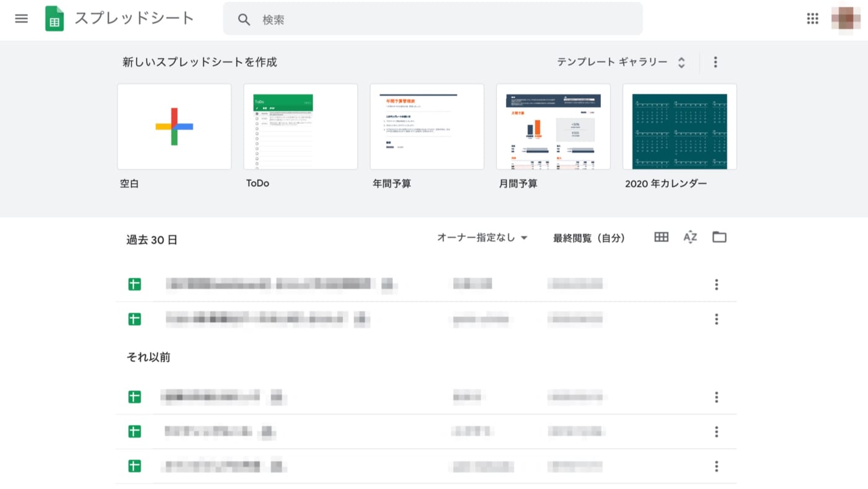Open more options for third それ以前 file
This screenshot has width=868, height=489.
coord(716,467)
